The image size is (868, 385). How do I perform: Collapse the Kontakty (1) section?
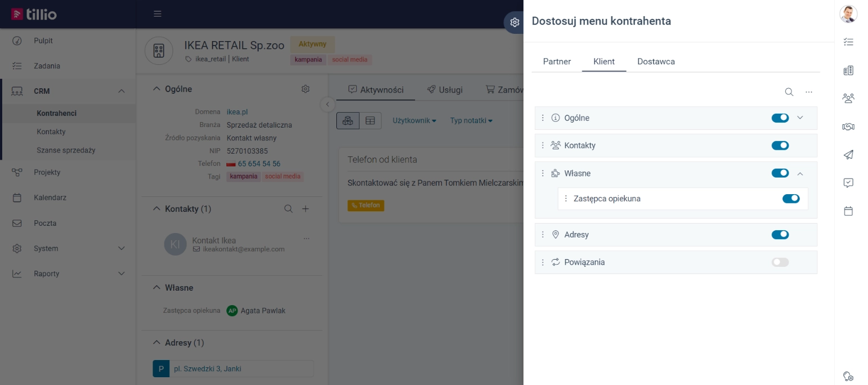click(156, 209)
